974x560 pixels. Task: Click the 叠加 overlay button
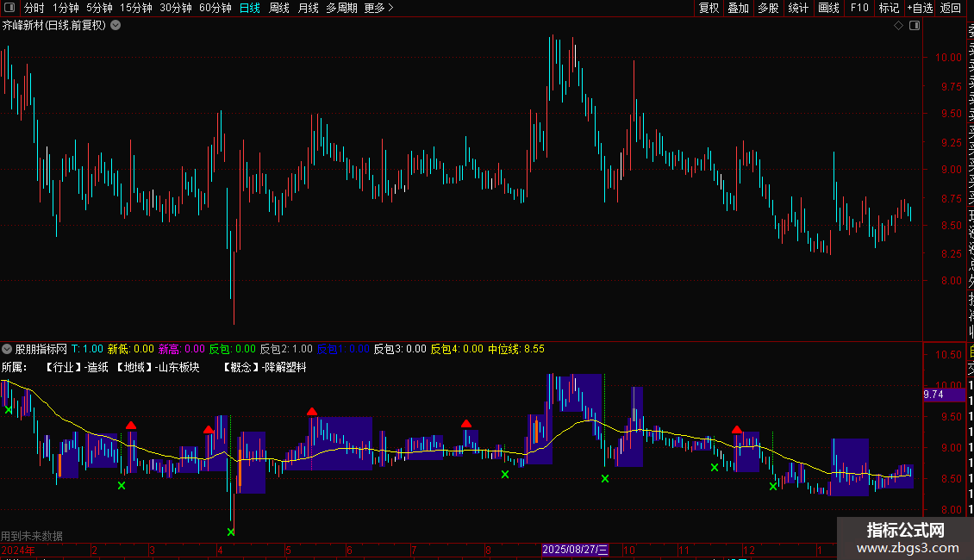pyautogui.click(x=739, y=8)
